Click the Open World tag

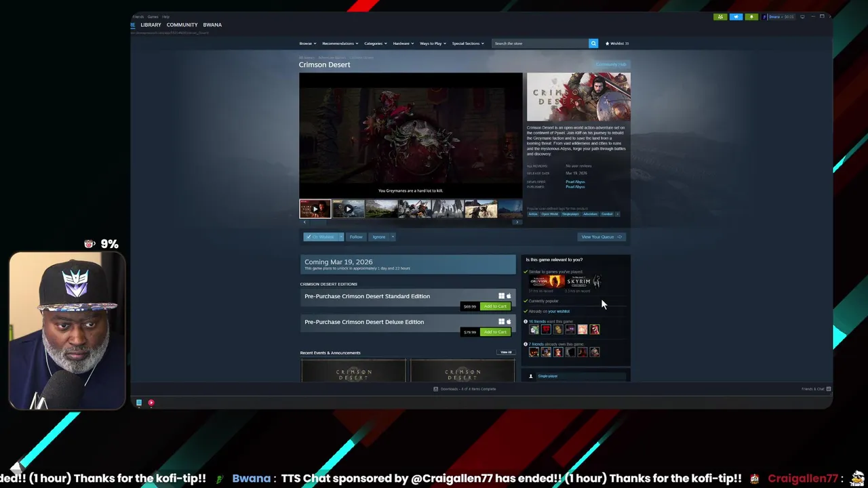coord(550,214)
